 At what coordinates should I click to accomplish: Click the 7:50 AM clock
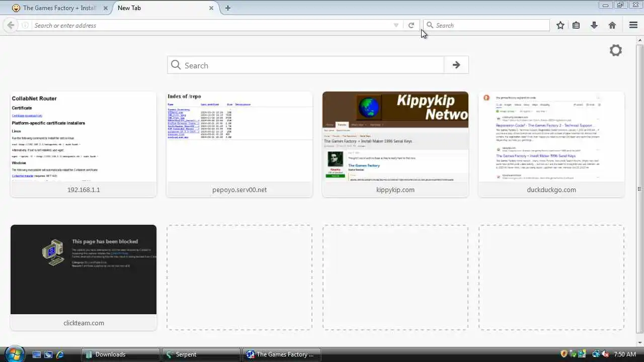point(625,354)
